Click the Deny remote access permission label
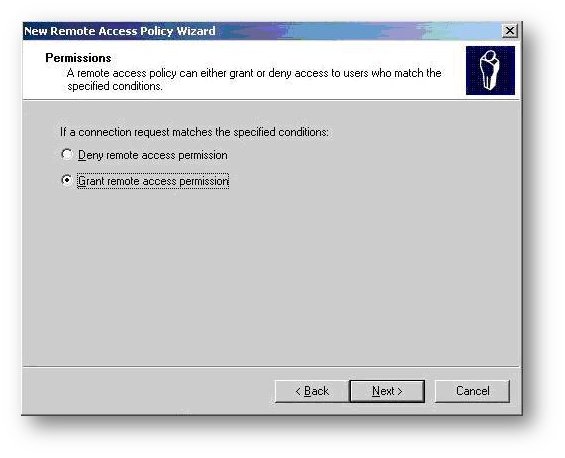Viewport: 565px width, 458px height. pyautogui.click(x=153, y=155)
